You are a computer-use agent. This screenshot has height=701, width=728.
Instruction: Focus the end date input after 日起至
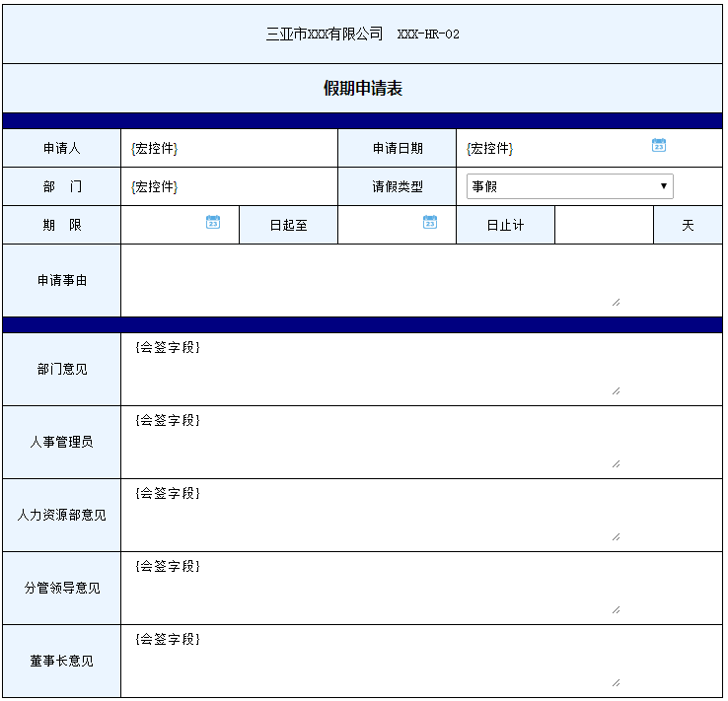tap(380, 225)
